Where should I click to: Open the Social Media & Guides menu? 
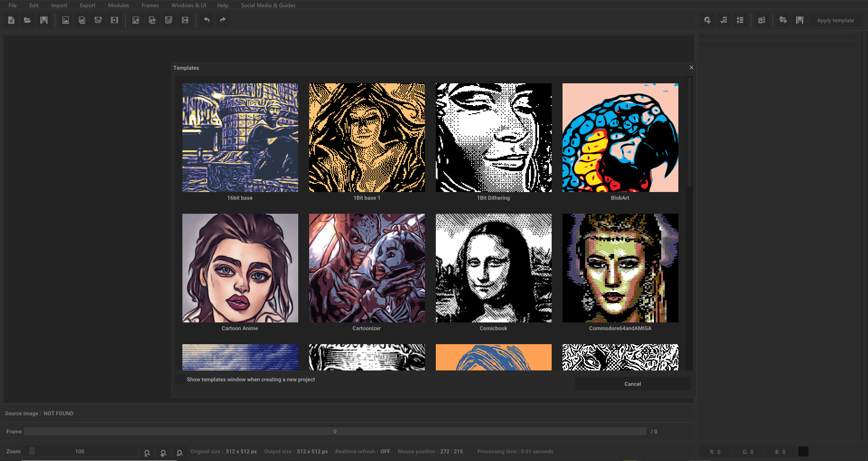coord(268,5)
